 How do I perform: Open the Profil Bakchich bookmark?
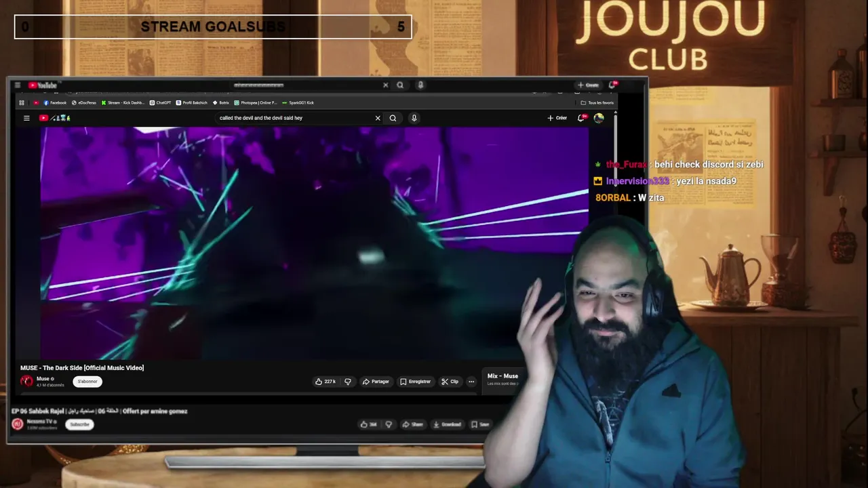(x=192, y=103)
